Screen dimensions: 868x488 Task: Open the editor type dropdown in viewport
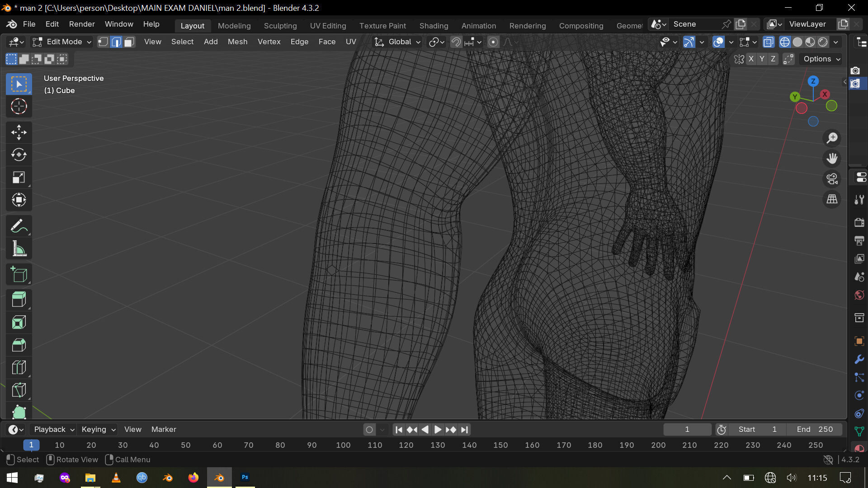tap(16, 42)
